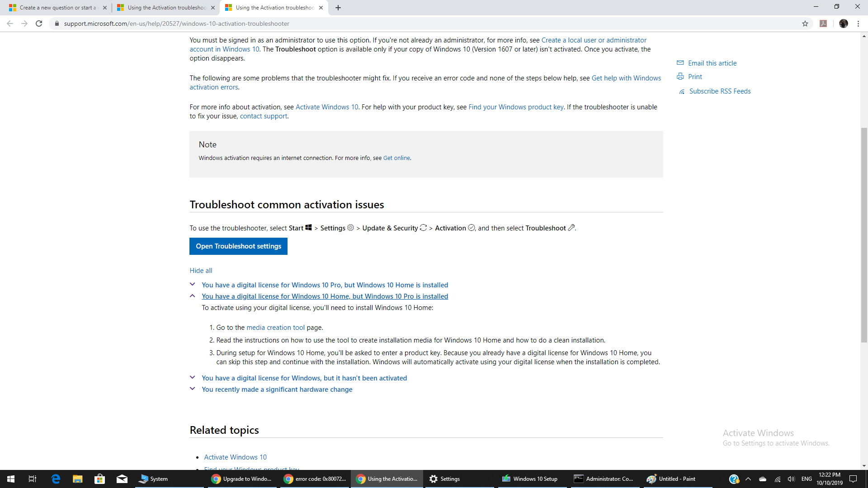Click 'contact support' link
Viewport: 868px width, 488px height.
(x=264, y=116)
